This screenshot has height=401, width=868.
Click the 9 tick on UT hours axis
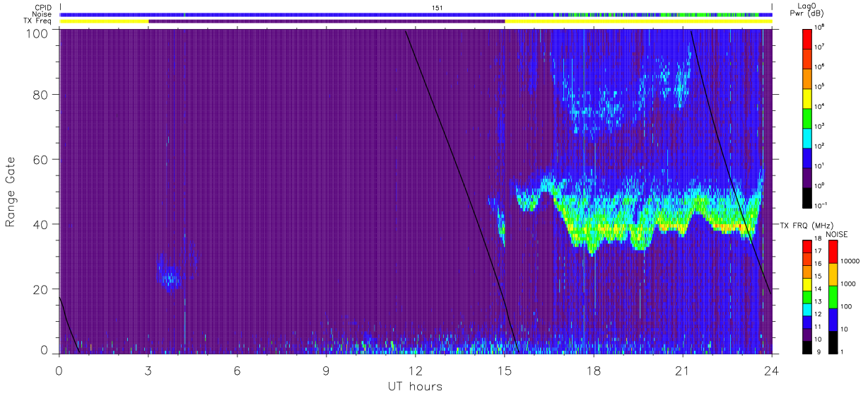[327, 370]
